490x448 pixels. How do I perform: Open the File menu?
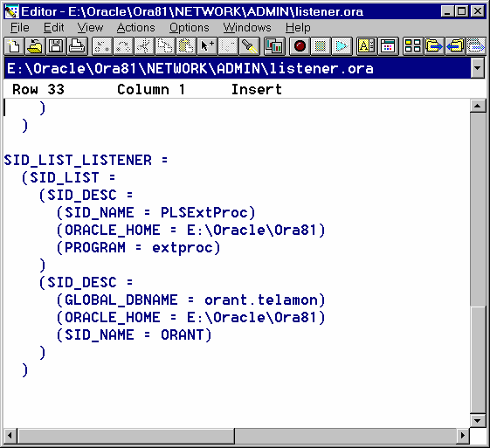20,27
